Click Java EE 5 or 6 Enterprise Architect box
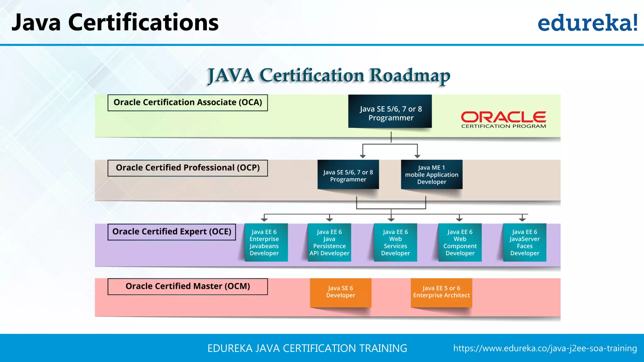Screen dimensions: 644x362 441,293
